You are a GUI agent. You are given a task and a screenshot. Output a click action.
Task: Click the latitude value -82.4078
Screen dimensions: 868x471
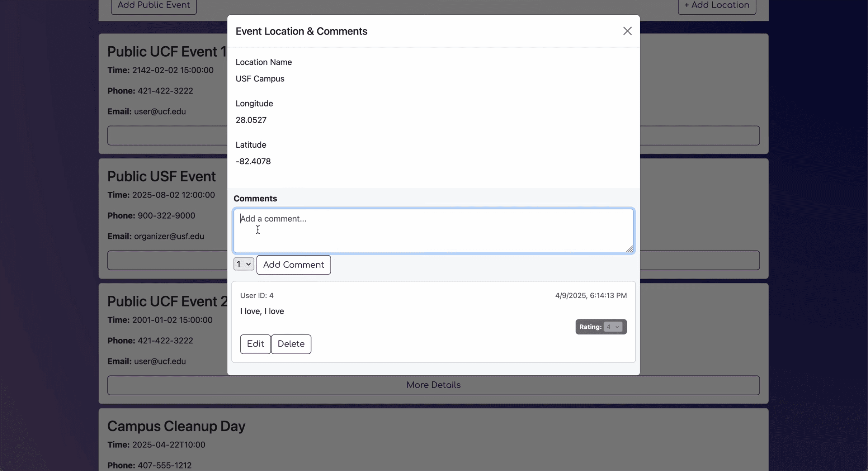click(x=253, y=161)
